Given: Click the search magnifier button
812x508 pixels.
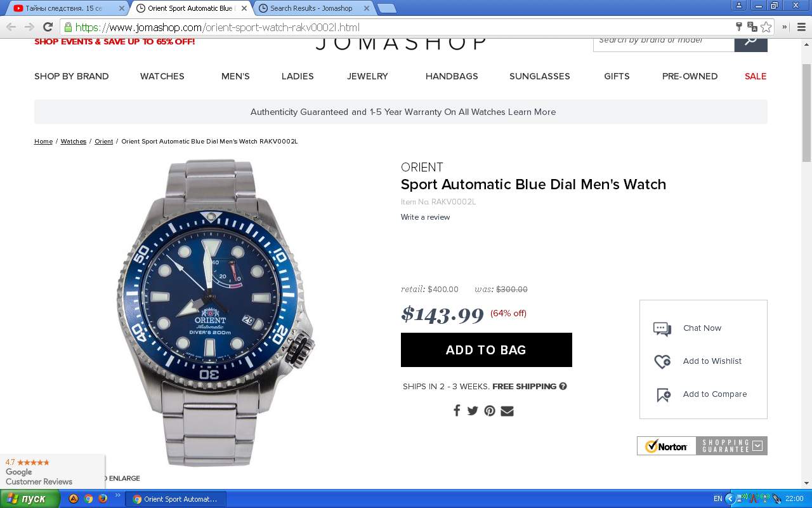Looking at the screenshot, I should pos(751,43).
